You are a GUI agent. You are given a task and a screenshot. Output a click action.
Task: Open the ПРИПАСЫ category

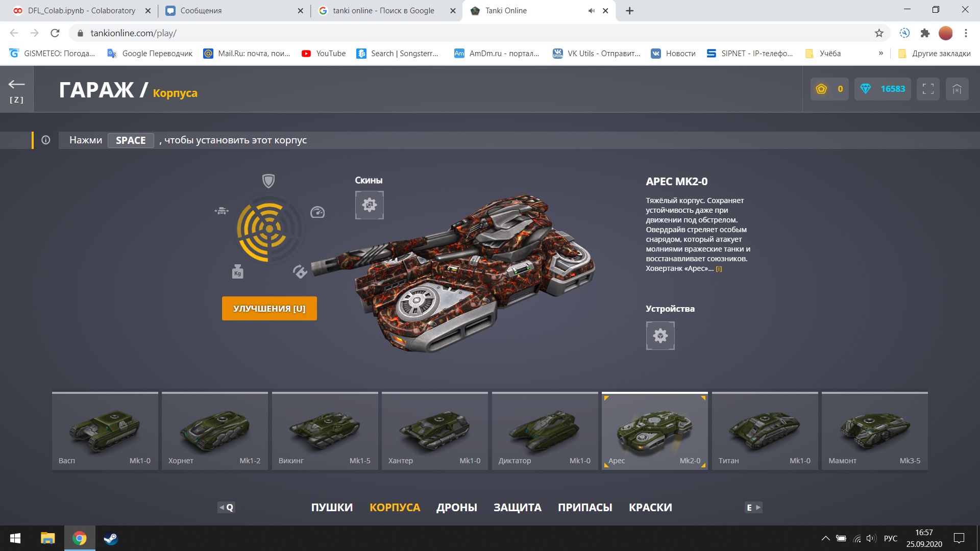pos(585,507)
